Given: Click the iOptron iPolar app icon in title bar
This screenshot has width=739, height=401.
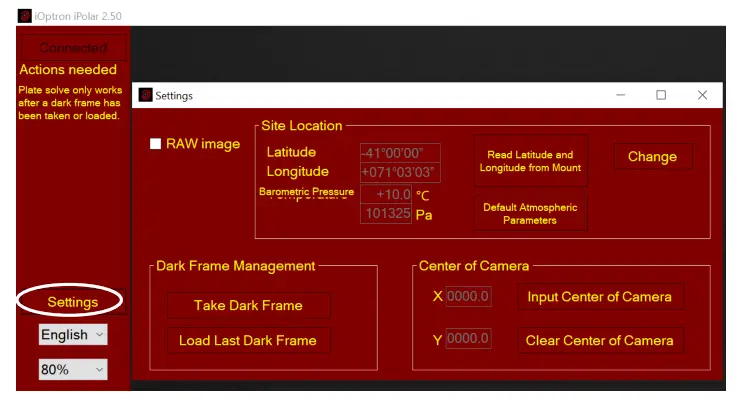Looking at the screenshot, I should (x=25, y=16).
